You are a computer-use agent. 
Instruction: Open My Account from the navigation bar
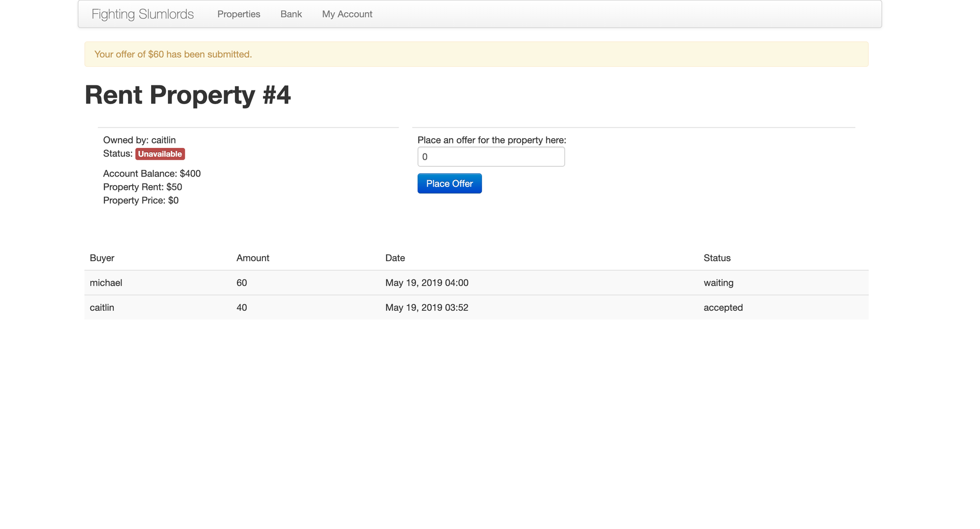347,14
